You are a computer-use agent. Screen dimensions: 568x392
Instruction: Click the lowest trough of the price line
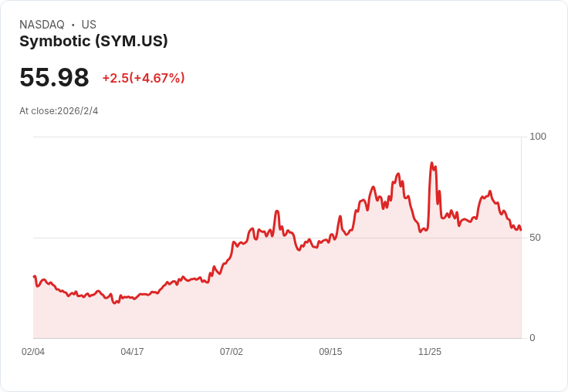click(114, 302)
